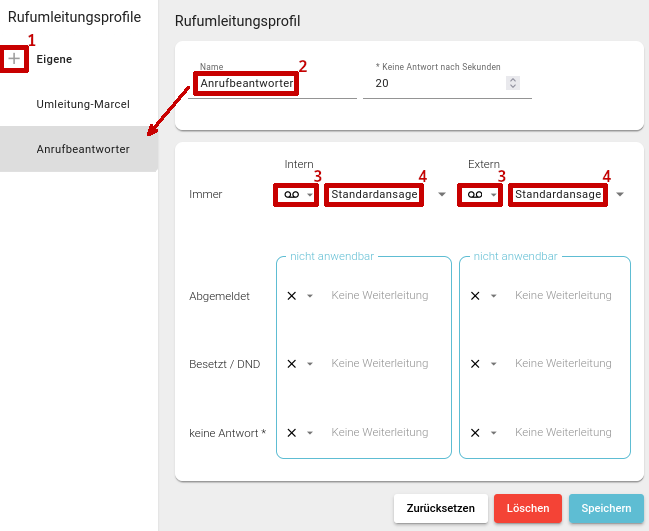Open the Extern Immer action type dropdown arrow
Image resolution: width=649 pixels, height=531 pixels.
[x=494, y=195]
